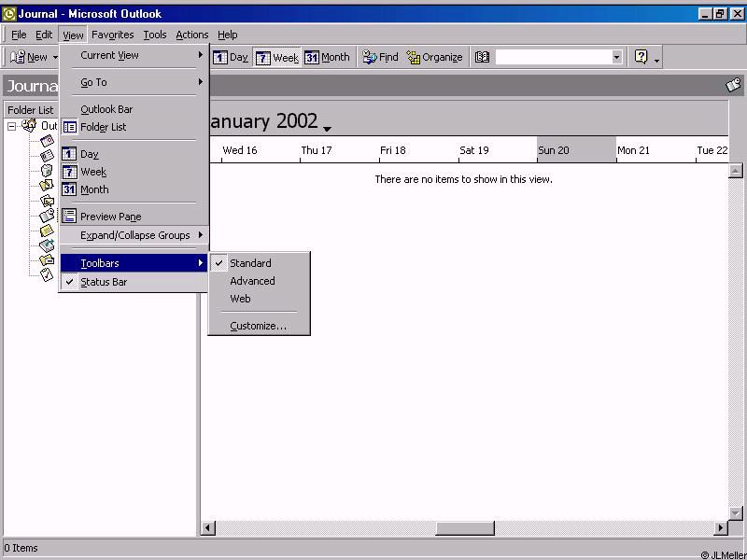The height and width of the screenshot is (560, 747).
Task: Enable the Advanced toolbar
Action: pos(260,281)
